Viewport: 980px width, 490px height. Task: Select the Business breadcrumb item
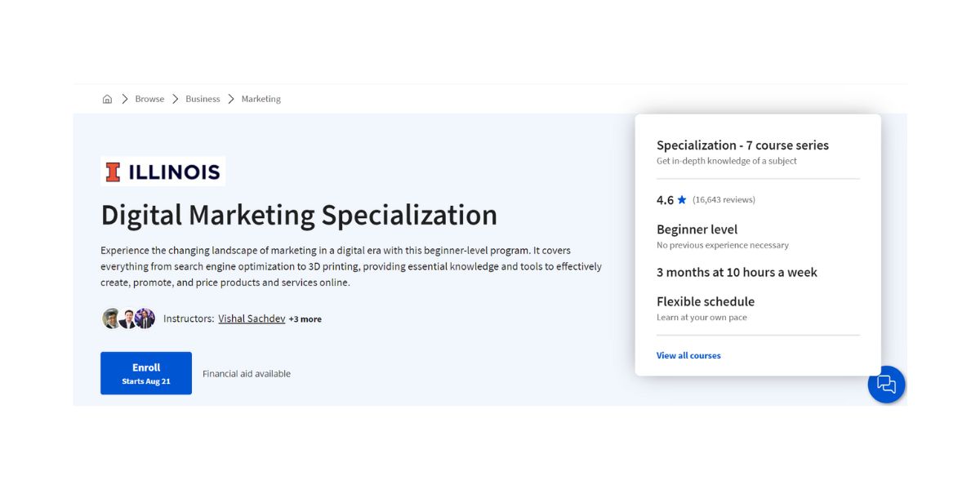point(202,98)
